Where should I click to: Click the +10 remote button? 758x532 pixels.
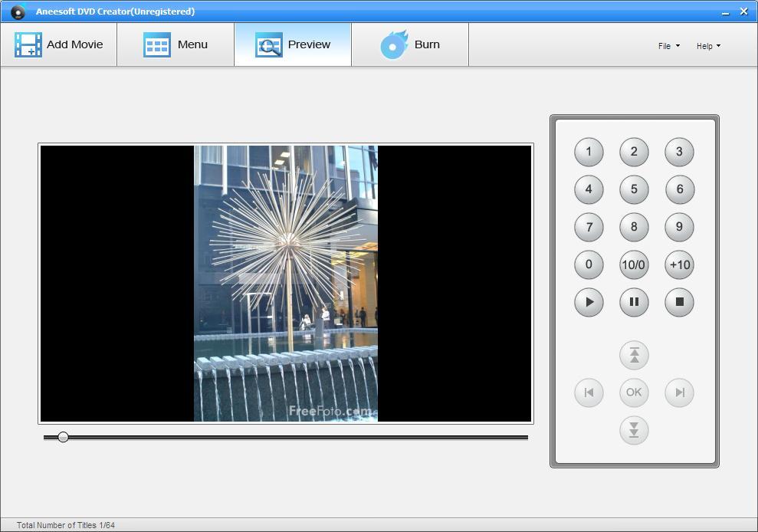tap(679, 264)
